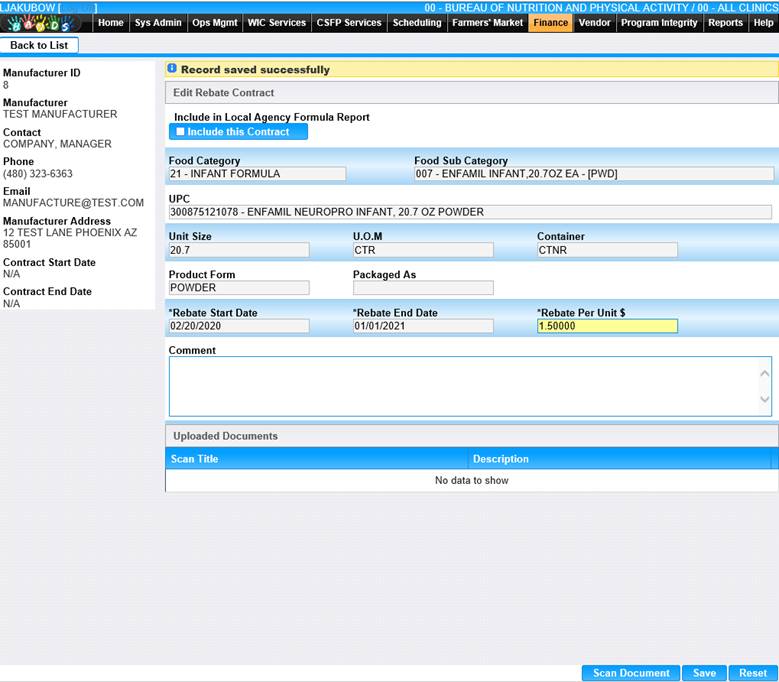
Task: Click the Food Category field
Action: pos(257,173)
